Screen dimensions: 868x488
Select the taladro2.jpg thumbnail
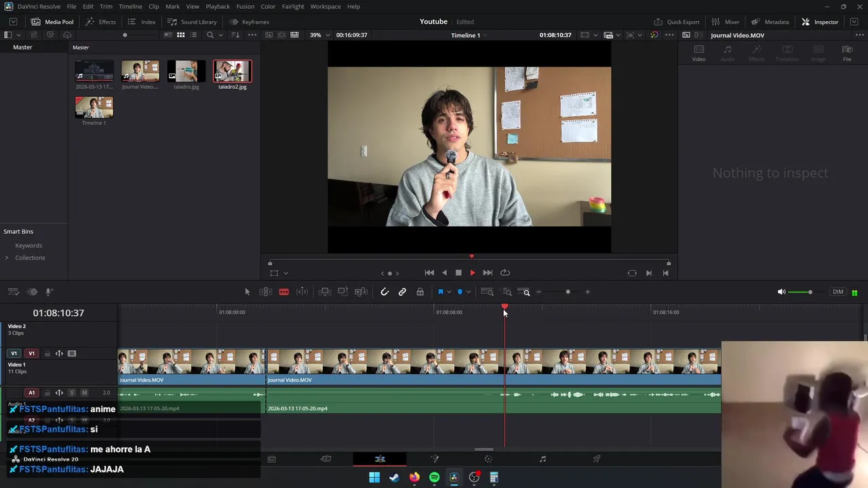tap(233, 71)
